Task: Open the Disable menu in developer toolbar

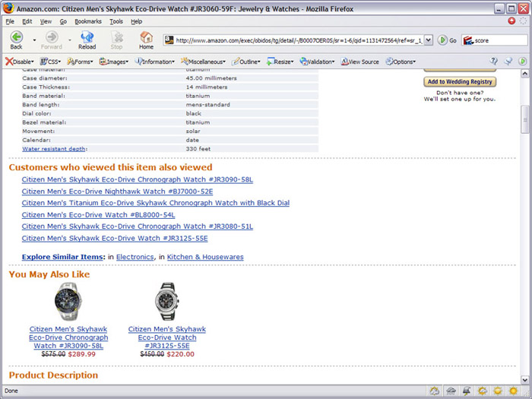Action: pos(19,62)
